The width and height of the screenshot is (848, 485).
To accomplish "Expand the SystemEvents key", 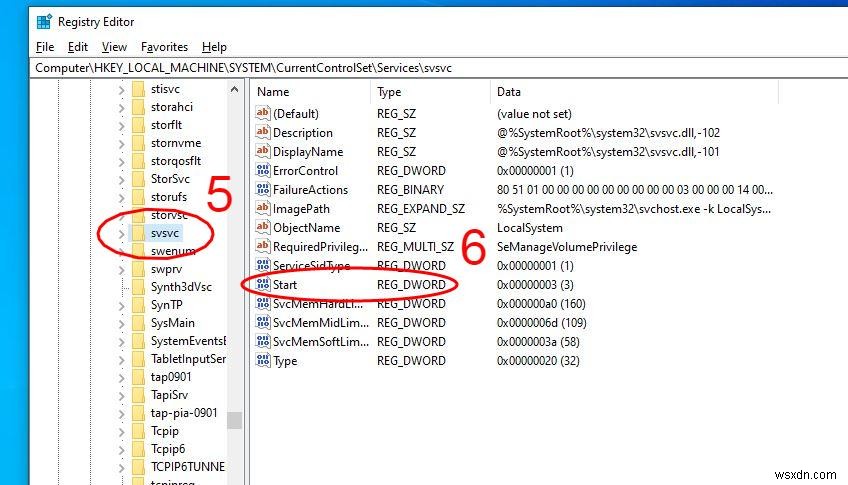I will pyautogui.click(x=122, y=341).
